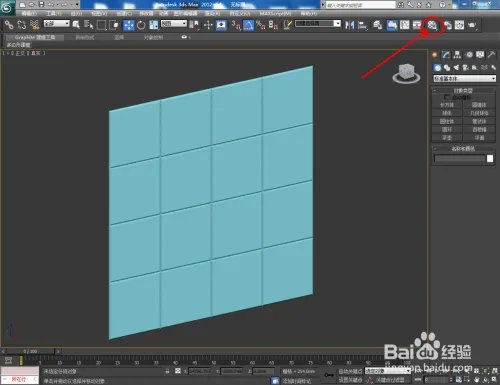This screenshot has width=500, height=385.
Task: Open Edit menu
Action: (x=29, y=13)
